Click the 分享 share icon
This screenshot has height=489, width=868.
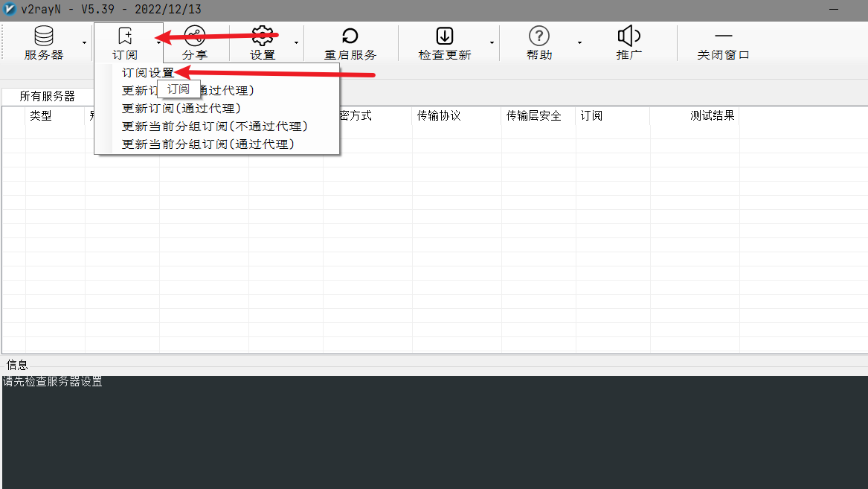195,36
